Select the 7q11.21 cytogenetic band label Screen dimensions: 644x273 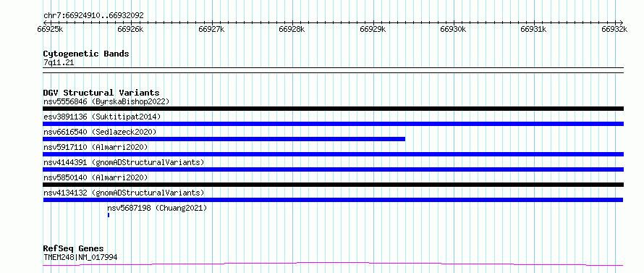tap(59, 62)
